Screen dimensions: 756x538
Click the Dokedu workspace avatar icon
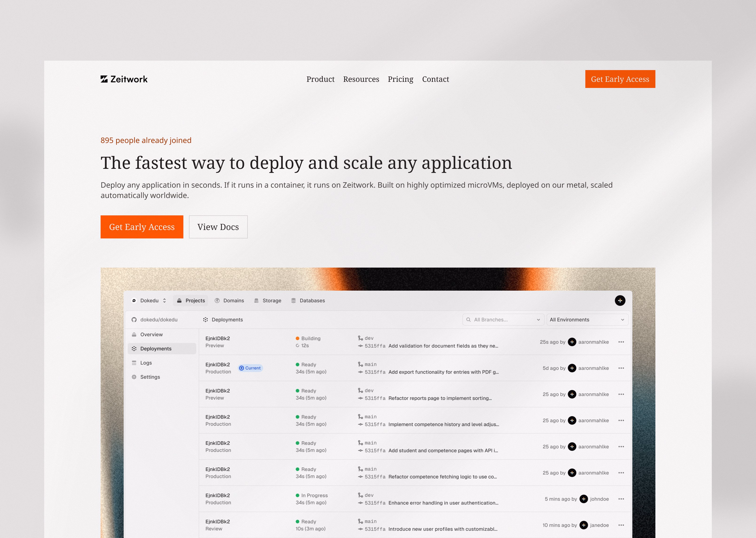click(x=134, y=301)
